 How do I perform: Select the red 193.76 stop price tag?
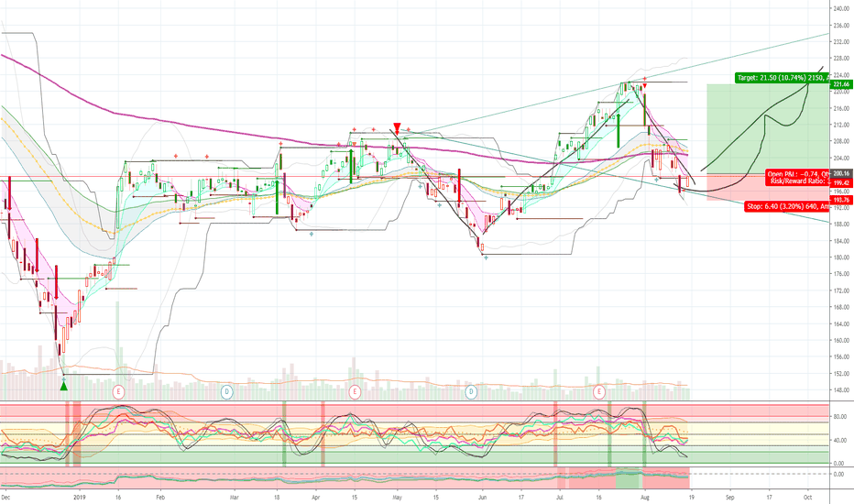pos(841,200)
